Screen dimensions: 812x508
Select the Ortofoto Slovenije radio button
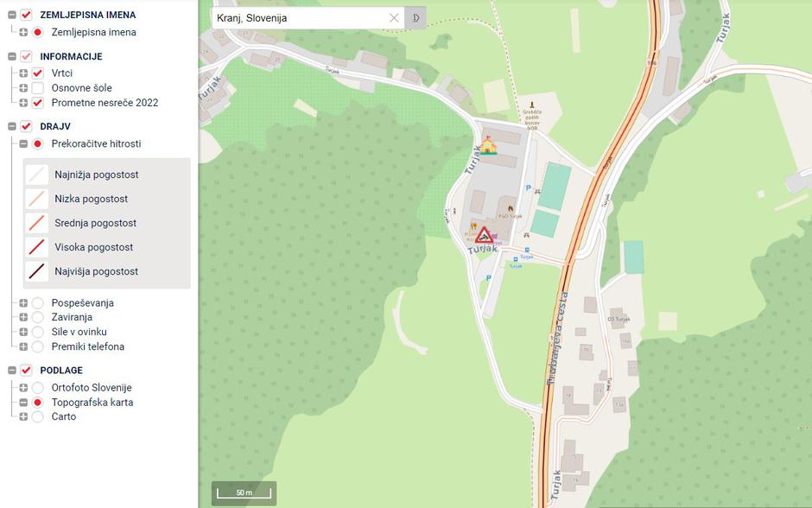[37, 387]
